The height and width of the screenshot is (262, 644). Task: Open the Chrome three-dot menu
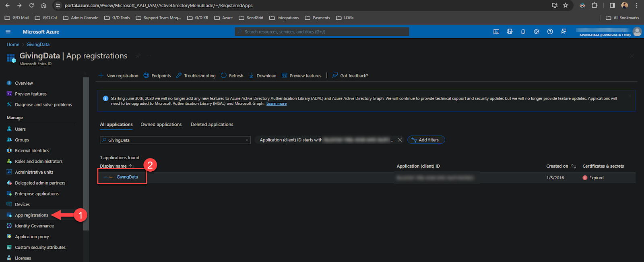pos(636,6)
